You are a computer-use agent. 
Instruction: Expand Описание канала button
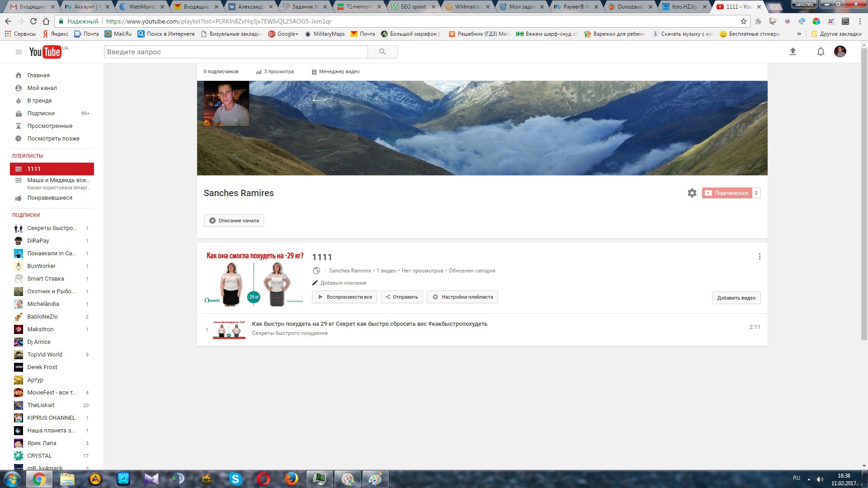click(234, 221)
